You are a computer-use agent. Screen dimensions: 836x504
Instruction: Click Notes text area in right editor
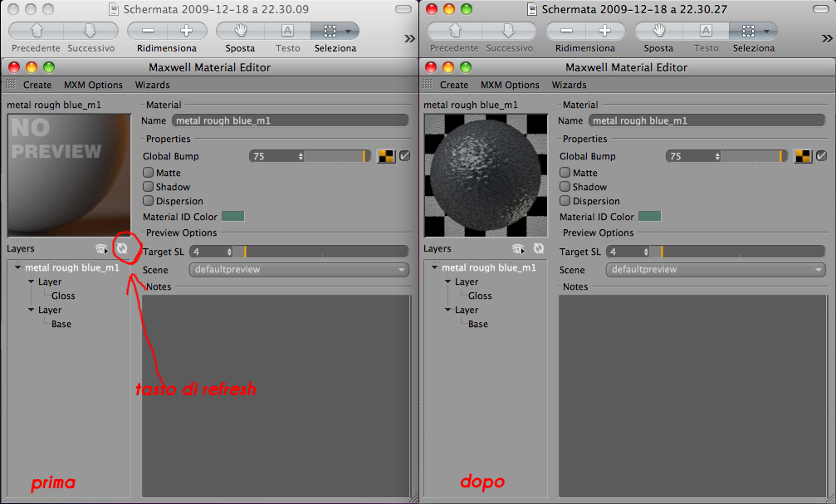click(x=692, y=396)
